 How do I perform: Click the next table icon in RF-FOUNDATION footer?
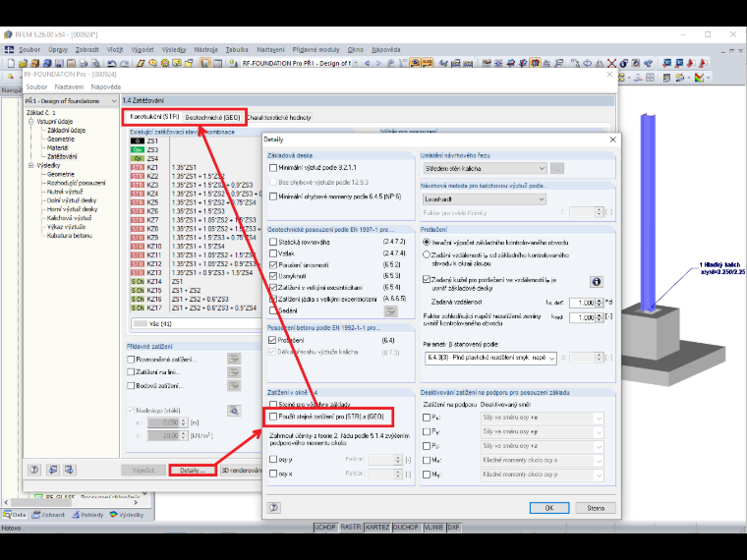[x=69, y=470]
